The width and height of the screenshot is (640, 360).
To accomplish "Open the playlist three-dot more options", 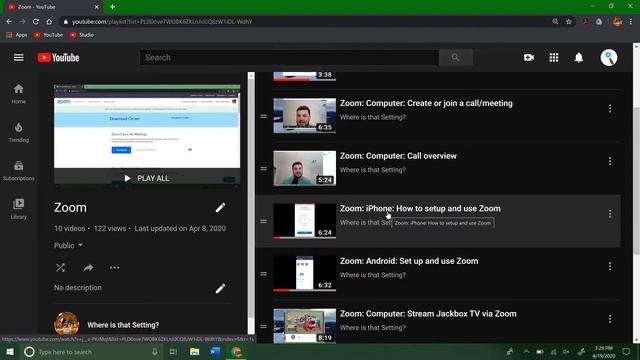I will pyautogui.click(x=115, y=268).
